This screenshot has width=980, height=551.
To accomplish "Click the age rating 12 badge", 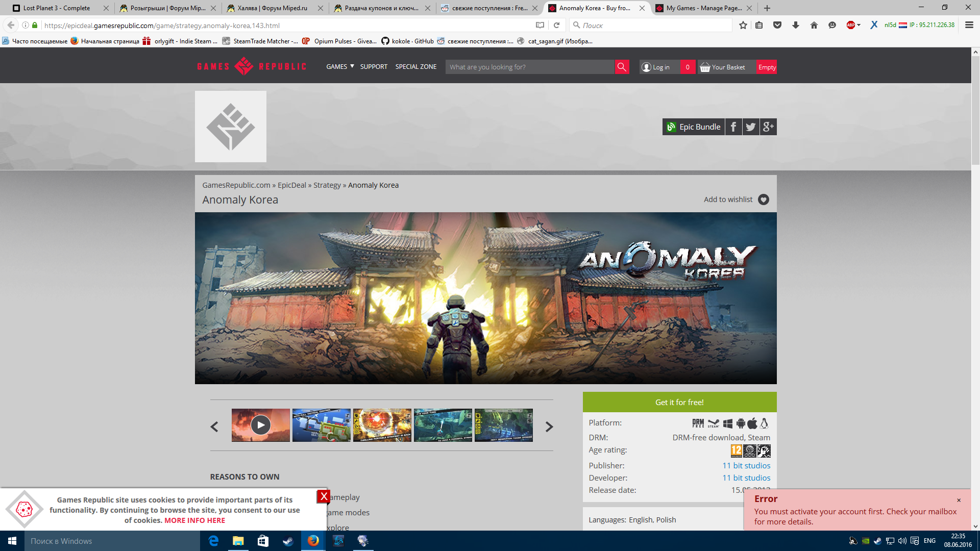I will tap(737, 451).
